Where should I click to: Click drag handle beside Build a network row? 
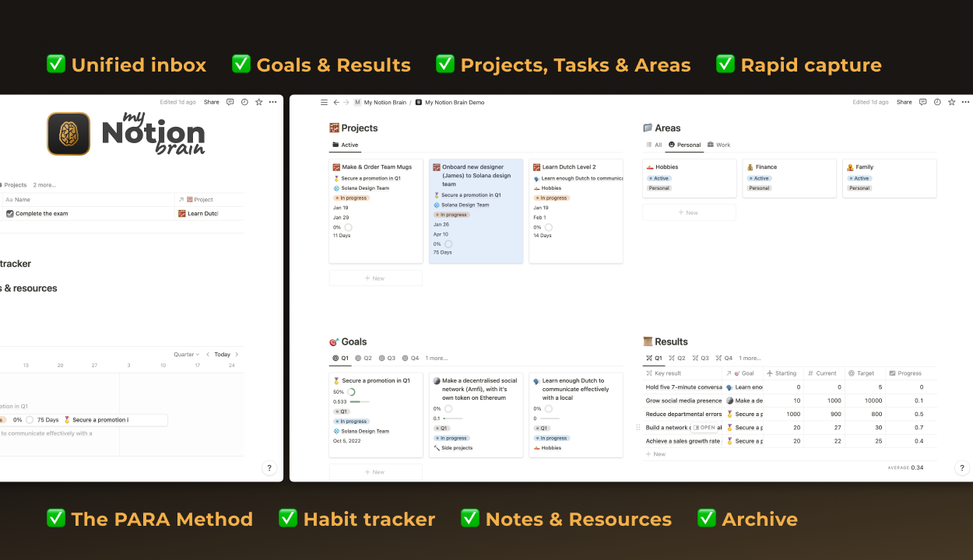click(x=638, y=427)
